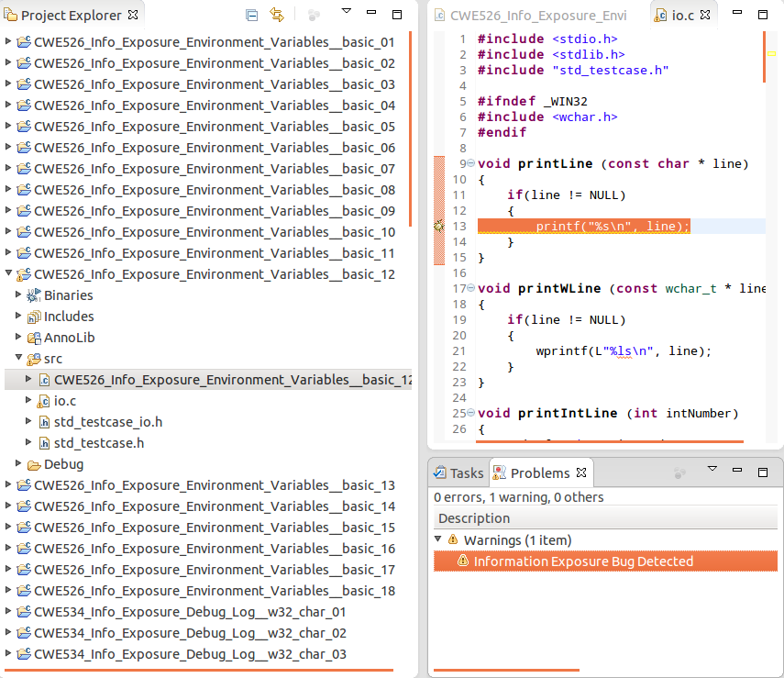Collapse the src folder
The image size is (784, 678).
pyautogui.click(x=18, y=357)
